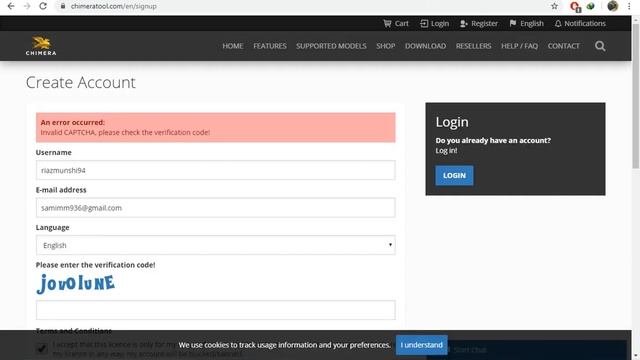The width and height of the screenshot is (640, 360).
Task: Open the browser profile avatar
Action: 613,6
